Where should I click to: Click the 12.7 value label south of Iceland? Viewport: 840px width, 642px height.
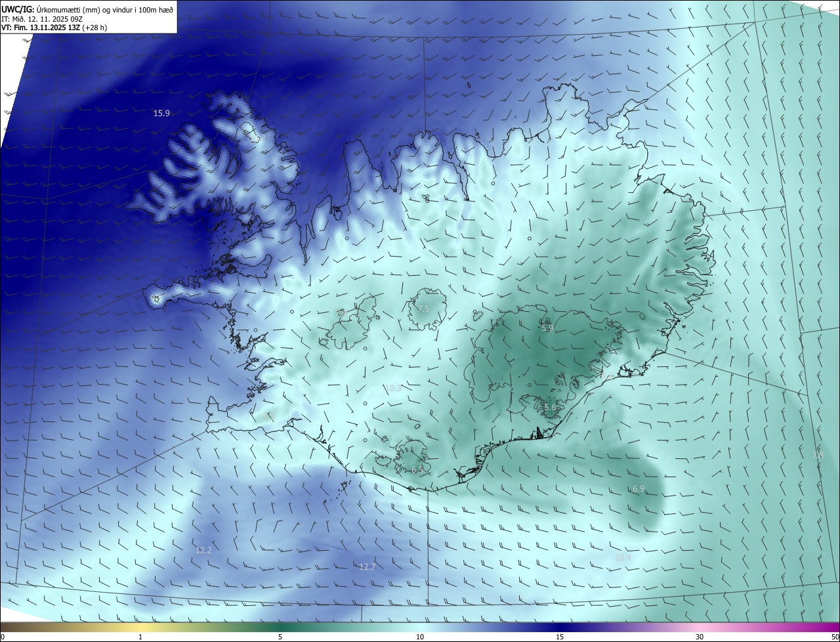click(367, 567)
